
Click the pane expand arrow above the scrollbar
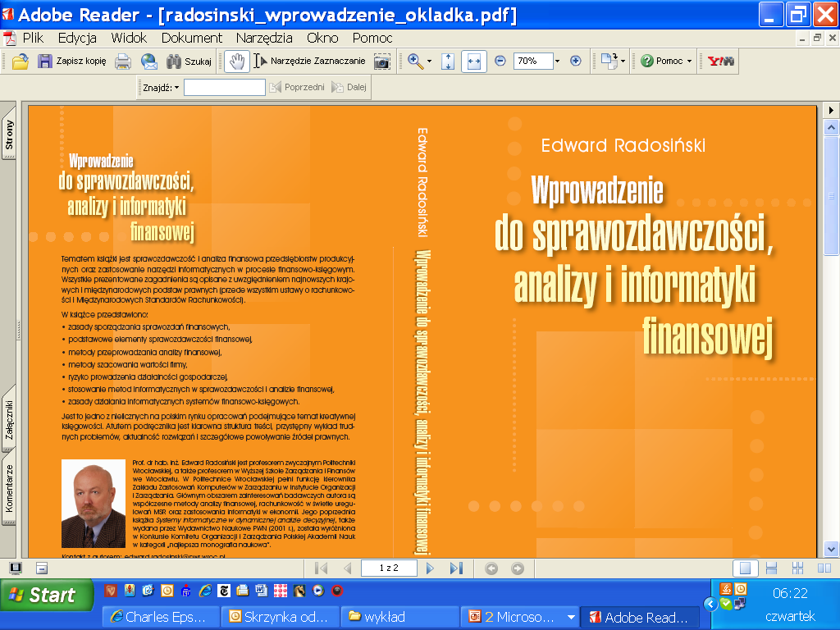click(831, 111)
